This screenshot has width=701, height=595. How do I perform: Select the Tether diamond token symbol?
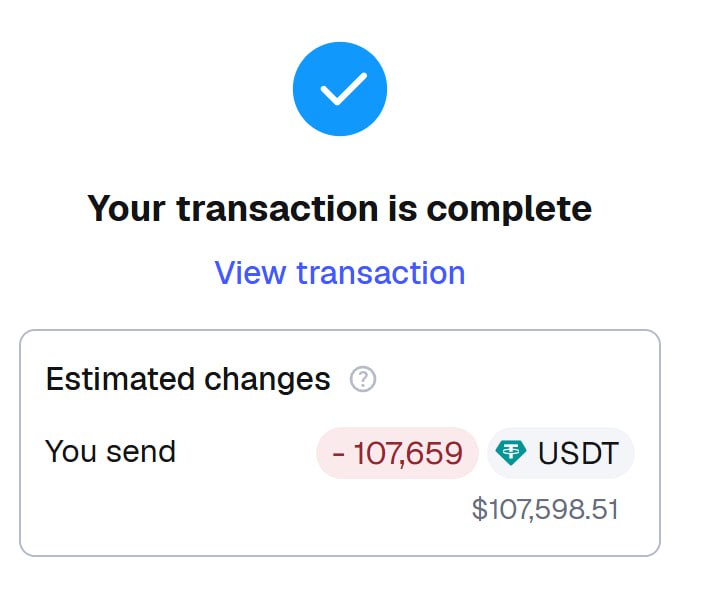click(x=512, y=453)
